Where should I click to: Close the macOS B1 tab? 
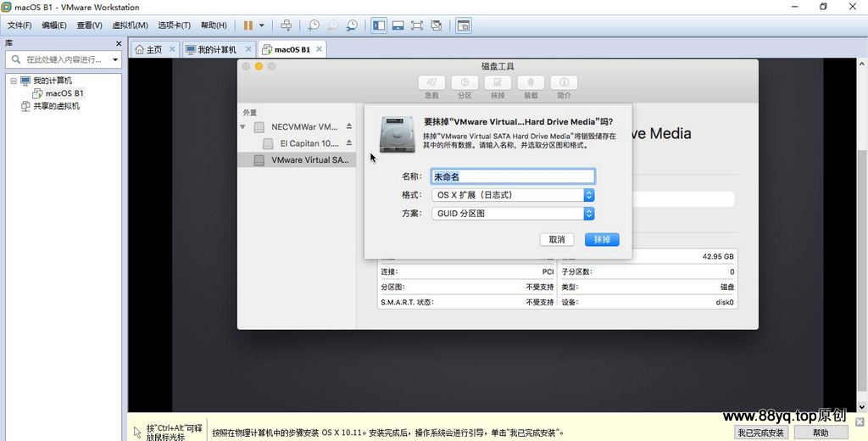(319, 49)
